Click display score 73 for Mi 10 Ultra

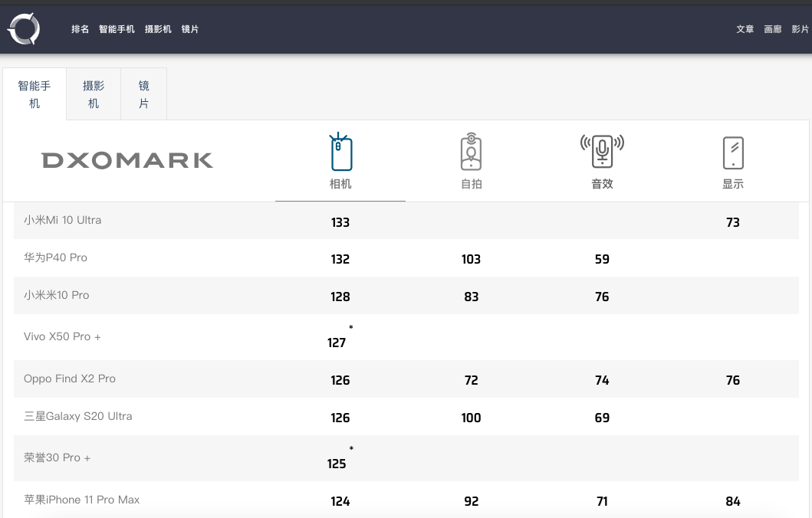pos(733,222)
